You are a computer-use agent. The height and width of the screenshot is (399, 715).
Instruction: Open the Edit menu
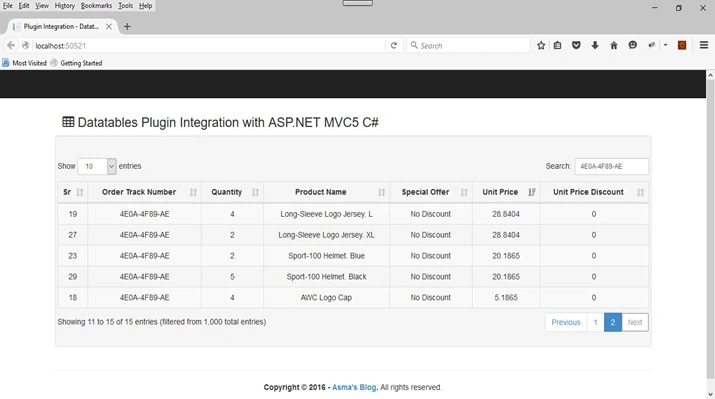24,5
